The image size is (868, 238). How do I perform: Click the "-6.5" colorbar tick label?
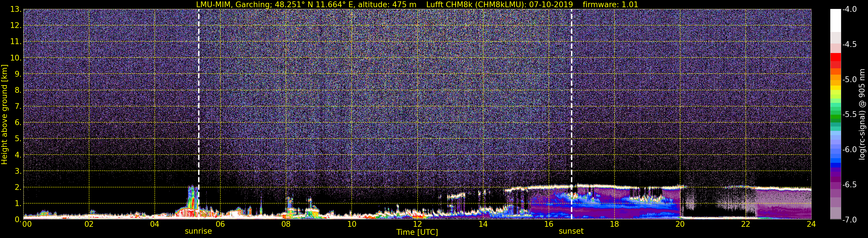coord(849,185)
